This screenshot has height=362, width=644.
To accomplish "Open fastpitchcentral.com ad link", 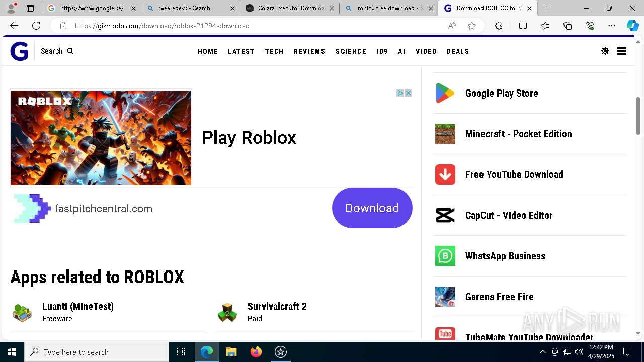I will tap(104, 209).
